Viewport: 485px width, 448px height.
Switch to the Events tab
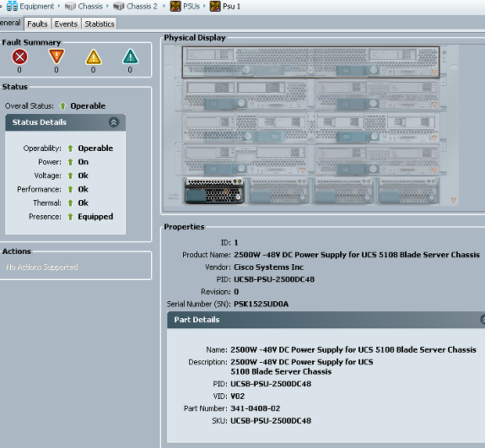pyautogui.click(x=66, y=24)
